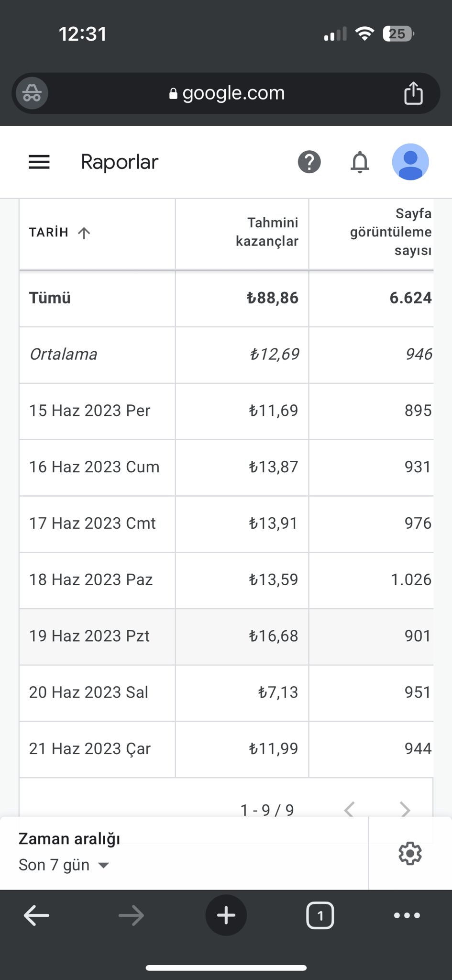Expand the Son 7 gün date range dropdown
The image size is (452, 980).
(64, 865)
